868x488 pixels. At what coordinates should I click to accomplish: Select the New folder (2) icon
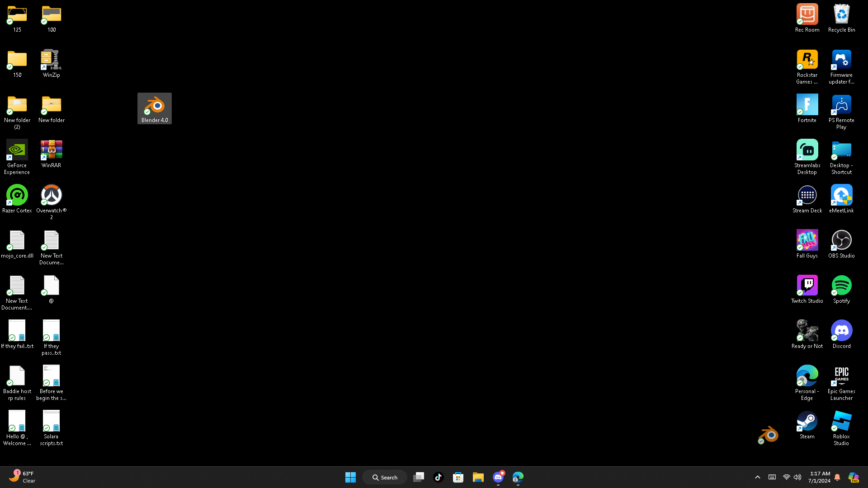[x=17, y=112]
